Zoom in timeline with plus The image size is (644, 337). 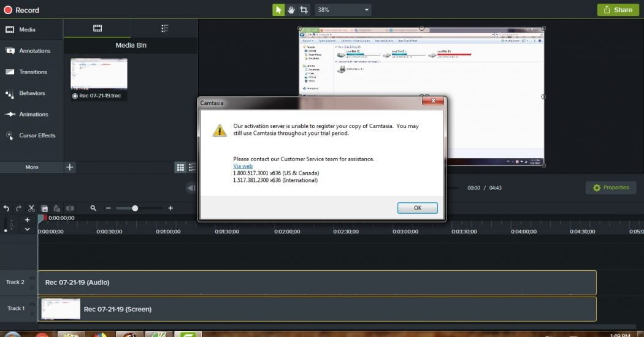pyautogui.click(x=171, y=208)
